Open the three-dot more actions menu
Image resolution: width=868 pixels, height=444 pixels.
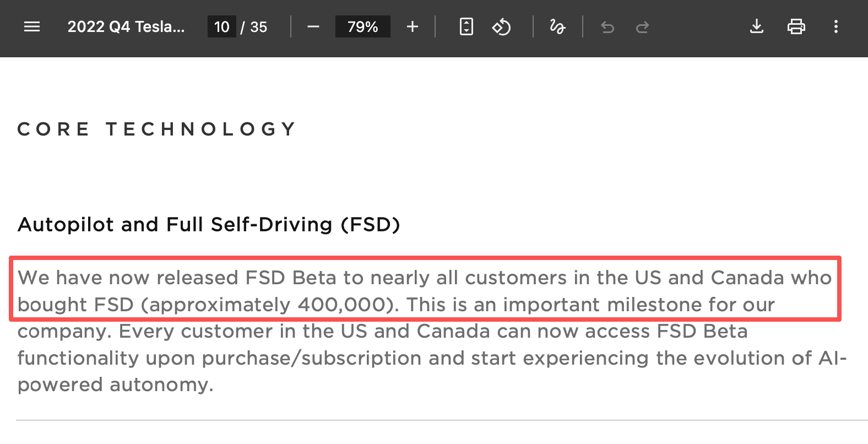pos(836,26)
